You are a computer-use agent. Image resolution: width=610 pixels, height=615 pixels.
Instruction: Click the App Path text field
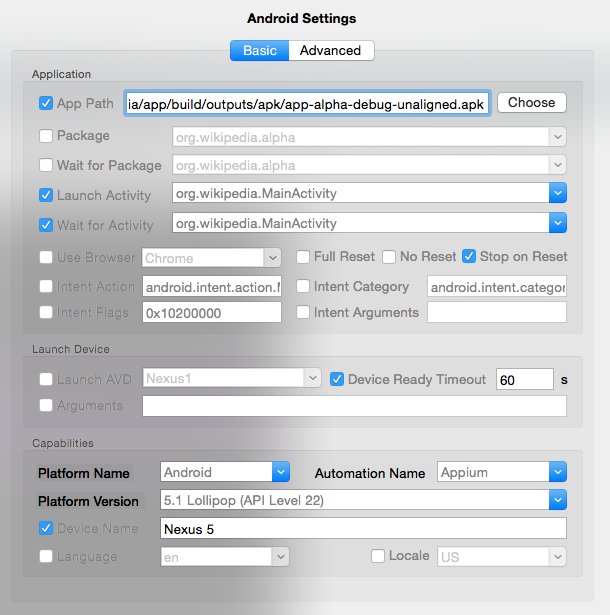tap(307, 103)
